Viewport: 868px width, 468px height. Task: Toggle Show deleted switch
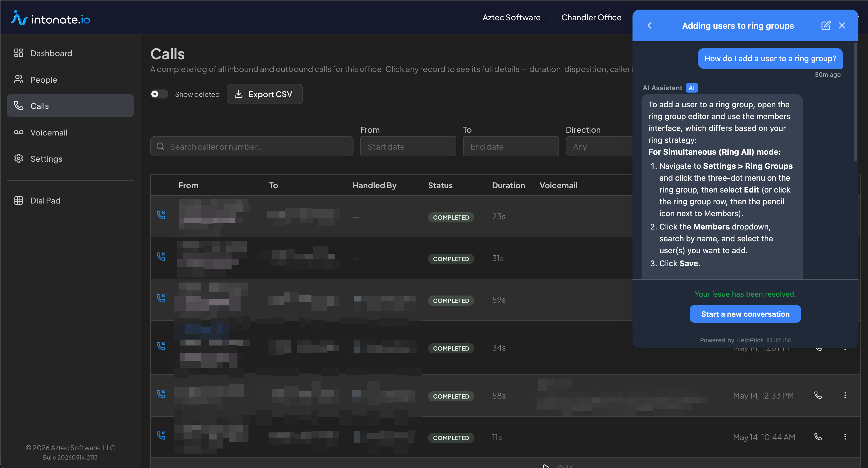[x=159, y=94]
